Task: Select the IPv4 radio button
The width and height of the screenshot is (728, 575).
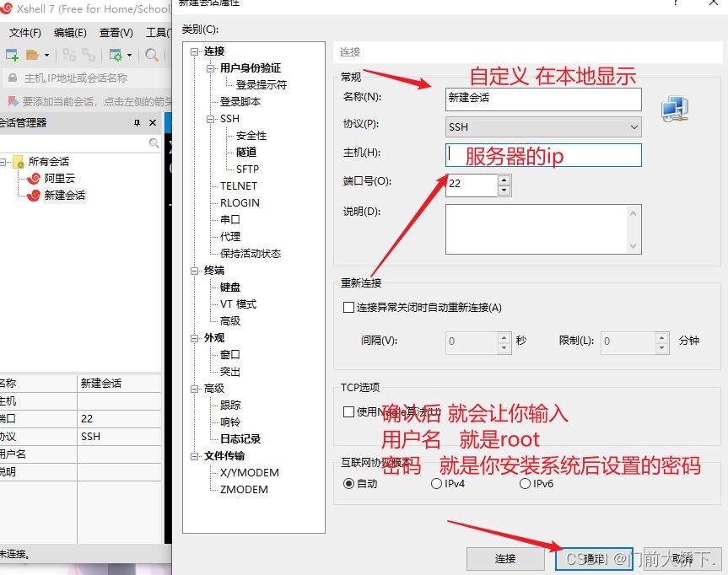Action: click(436, 484)
